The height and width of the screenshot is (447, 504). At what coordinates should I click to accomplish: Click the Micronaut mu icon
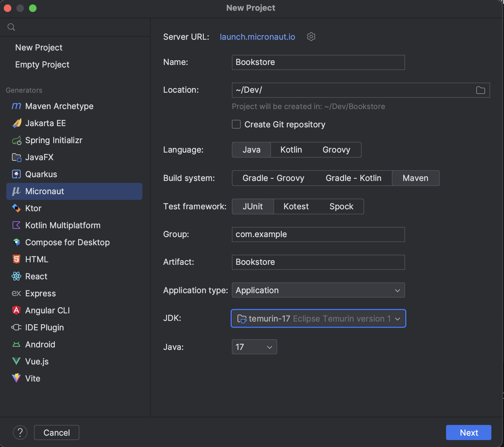(16, 191)
